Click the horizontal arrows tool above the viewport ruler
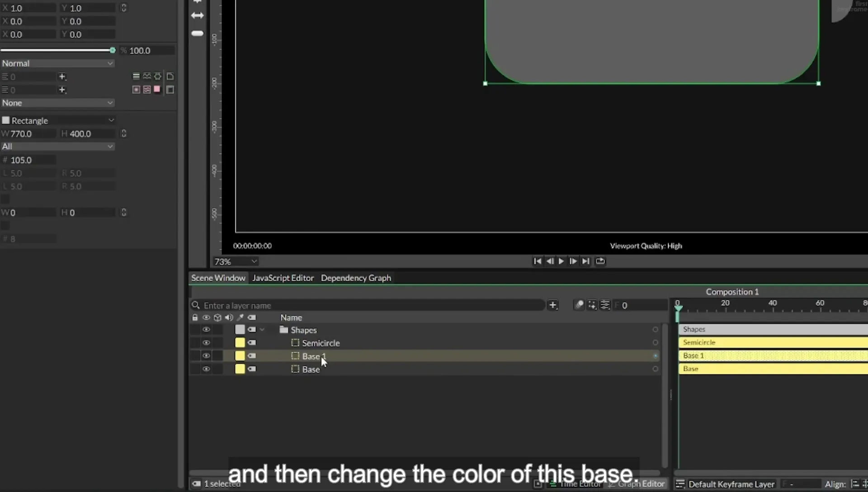This screenshot has height=492, width=868. 198,15
